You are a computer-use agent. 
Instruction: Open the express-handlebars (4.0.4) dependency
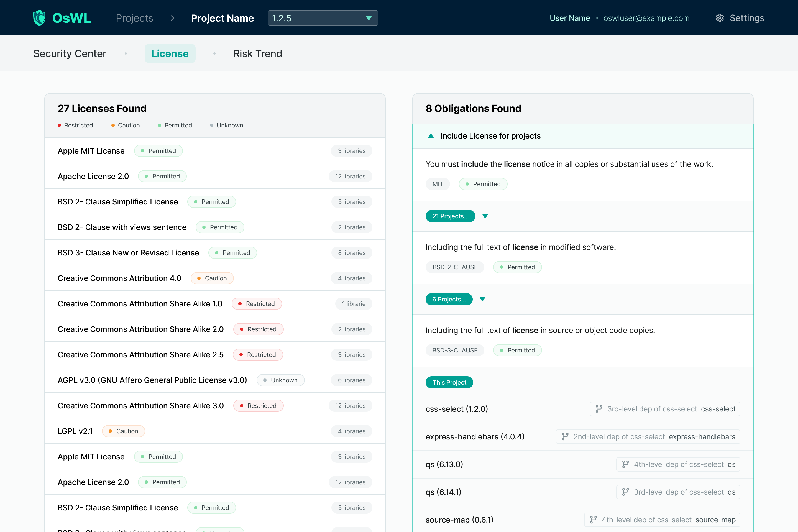point(583,437)
